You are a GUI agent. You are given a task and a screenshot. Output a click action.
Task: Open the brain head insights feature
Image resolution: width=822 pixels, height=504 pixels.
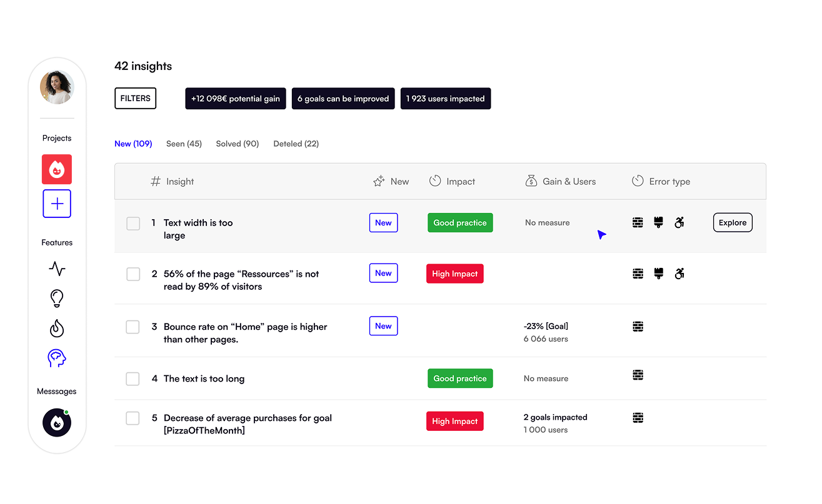coord(57,358)
